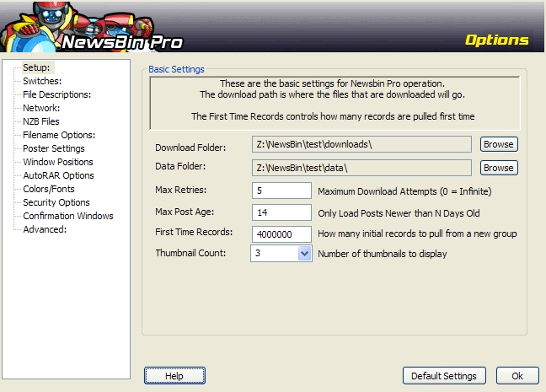The width and height of the screenshot is (546, 392).
Task: Select AutoRAR Options entry
Action: pyautogui.click(x=58, y=175)
